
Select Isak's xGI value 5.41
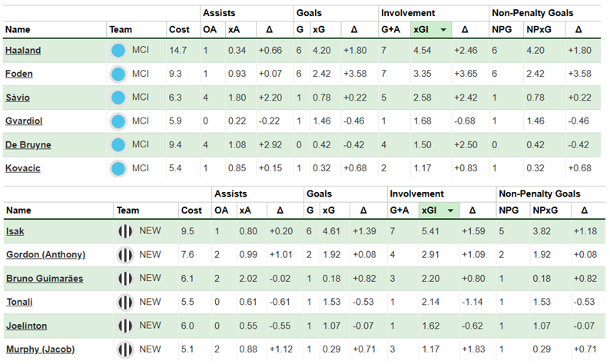pos(430,231)
